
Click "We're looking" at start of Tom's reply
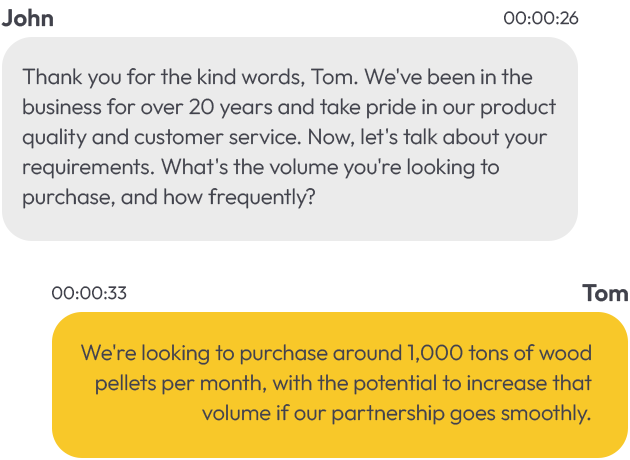(145, 354)
